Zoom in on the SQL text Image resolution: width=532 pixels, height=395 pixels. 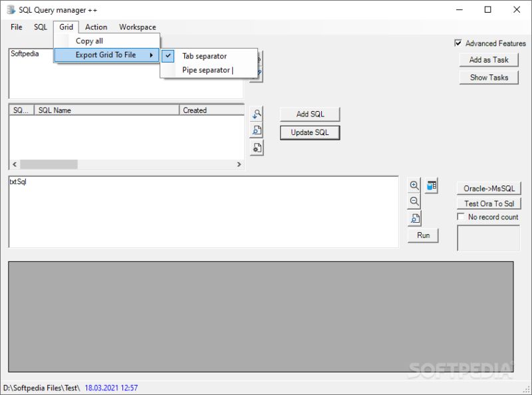coord(414,185)
